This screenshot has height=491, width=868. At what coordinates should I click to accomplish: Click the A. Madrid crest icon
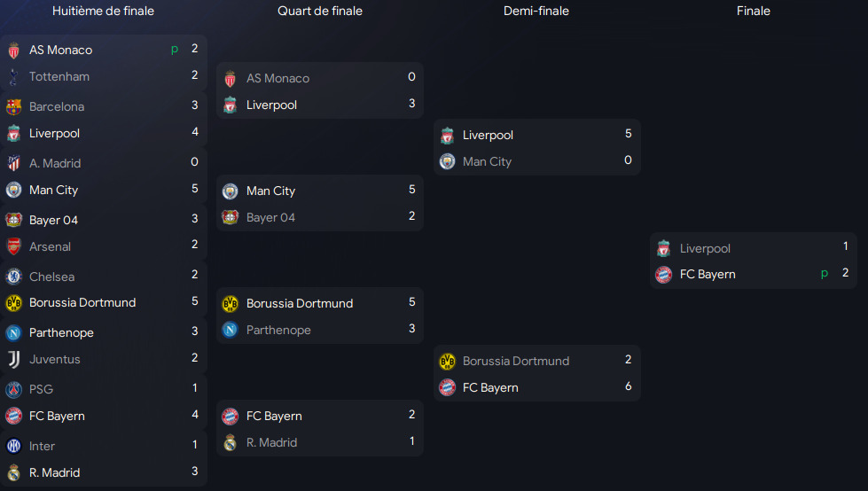[x=13, y=164]
